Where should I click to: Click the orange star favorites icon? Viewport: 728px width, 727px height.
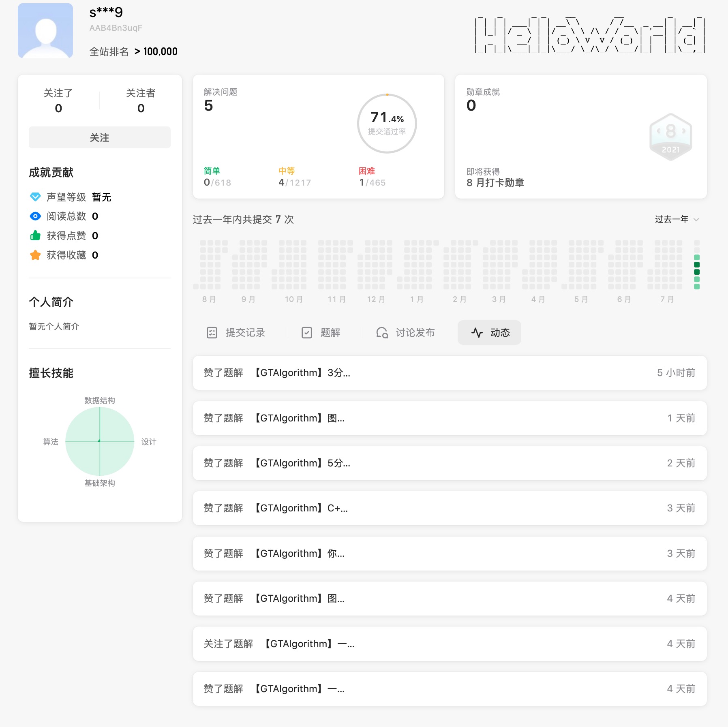[x=35, y=255]
